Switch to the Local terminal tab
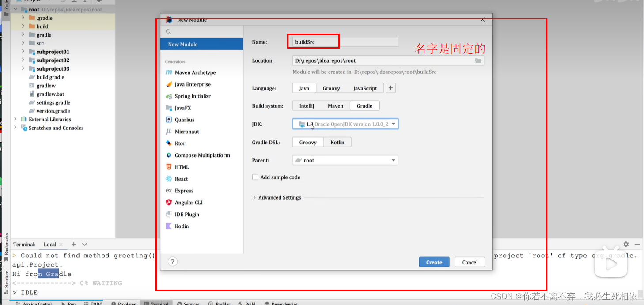This screenshot has height=305, width=644. (50, 245)
